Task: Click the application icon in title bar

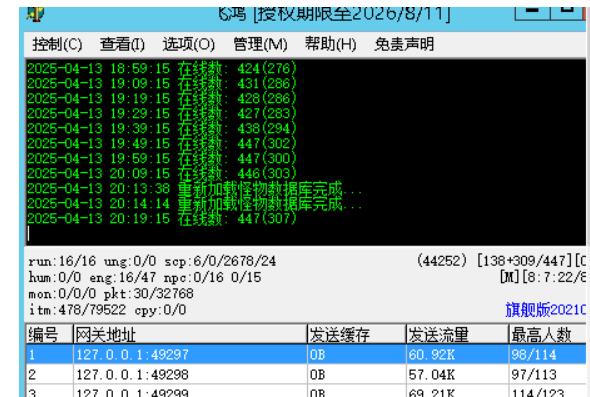Action: [x=35, y=14]
